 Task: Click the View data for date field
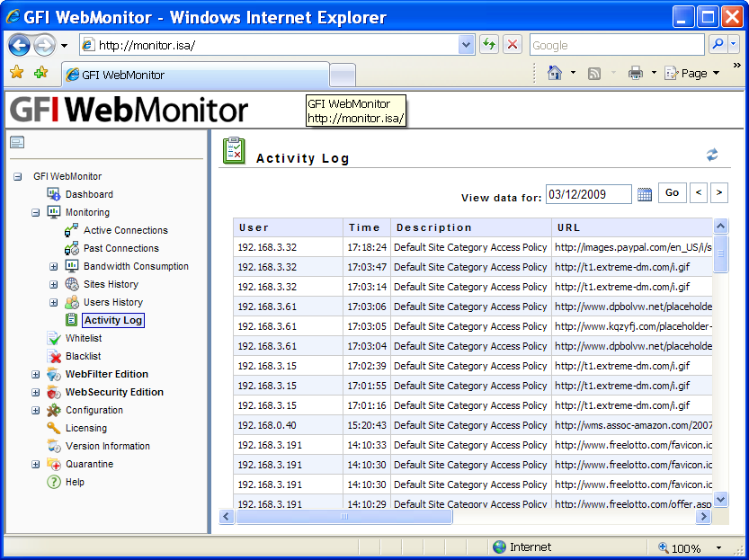[x=588, y=193]
